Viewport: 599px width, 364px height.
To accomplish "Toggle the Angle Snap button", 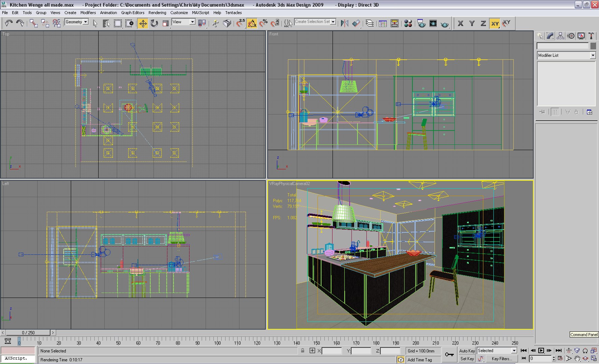I will point(252,23).
